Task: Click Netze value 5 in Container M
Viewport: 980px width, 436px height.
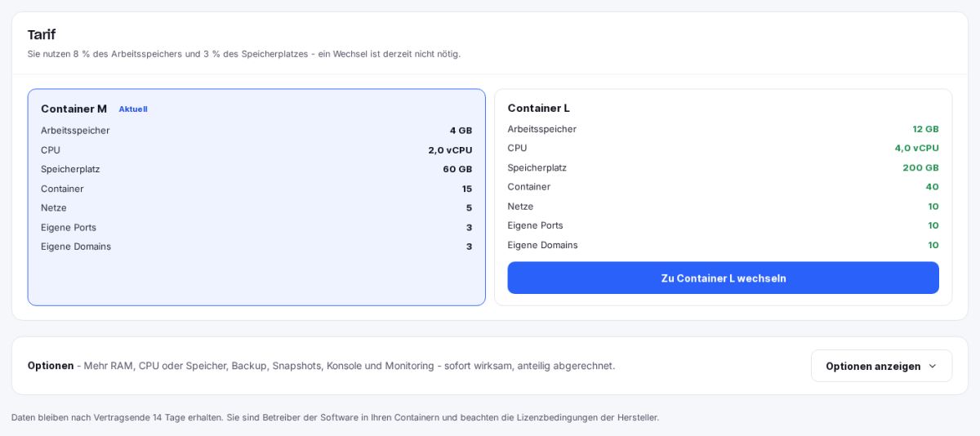Action: (x=469, y=208)
